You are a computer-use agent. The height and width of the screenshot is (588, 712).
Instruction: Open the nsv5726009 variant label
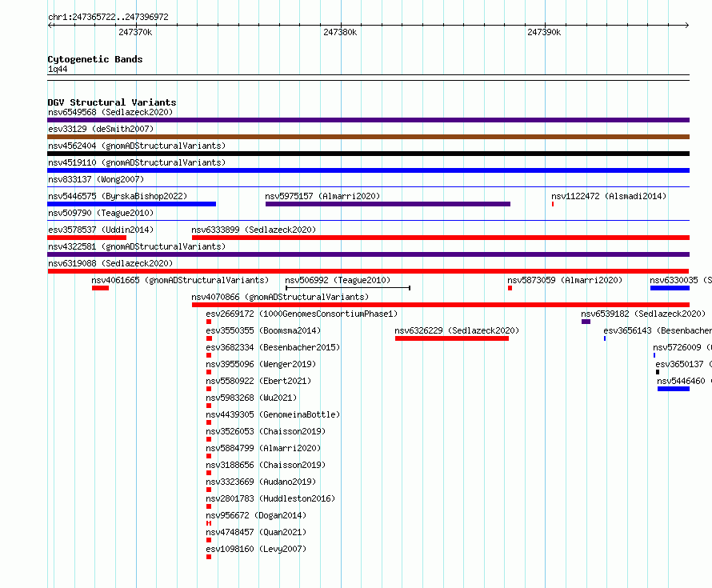(x=682, y=347)
